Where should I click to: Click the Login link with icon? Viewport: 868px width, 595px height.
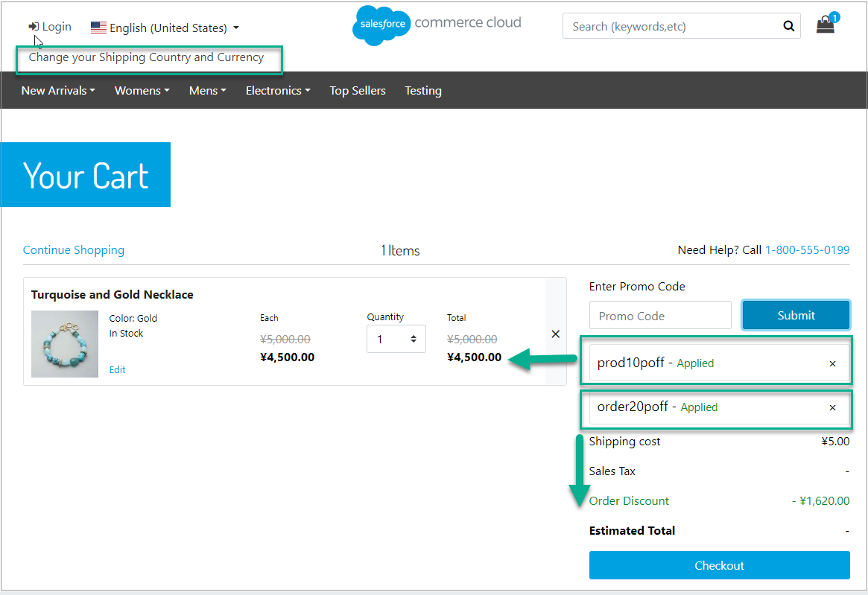50,27
